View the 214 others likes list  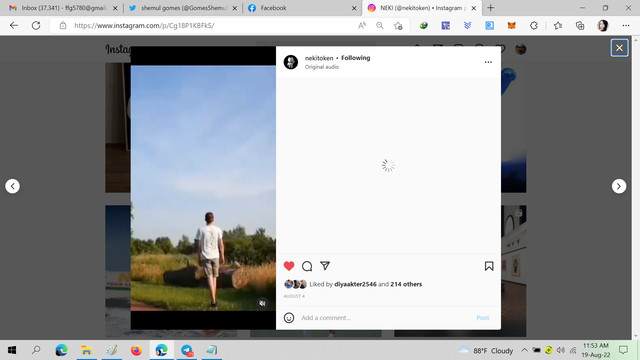click(x=406, y=284)
